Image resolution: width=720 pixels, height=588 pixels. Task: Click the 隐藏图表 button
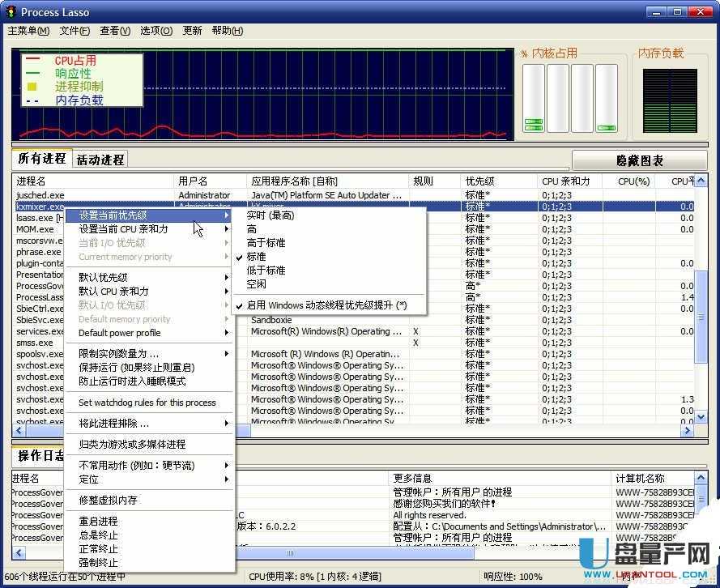click(x=639, y=160)
